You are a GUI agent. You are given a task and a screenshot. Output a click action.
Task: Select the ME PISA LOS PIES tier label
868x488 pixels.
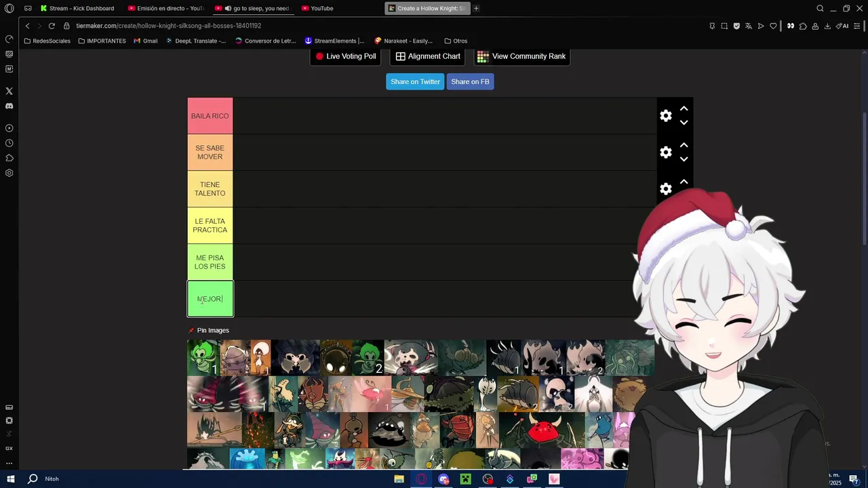click(210, 262)
